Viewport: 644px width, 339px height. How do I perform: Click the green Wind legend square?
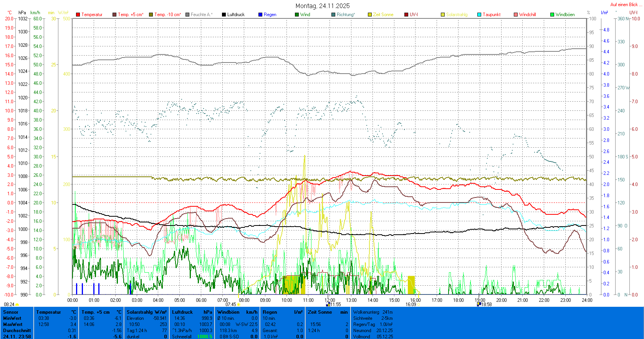pyautogui.click(x=297, y=15)
